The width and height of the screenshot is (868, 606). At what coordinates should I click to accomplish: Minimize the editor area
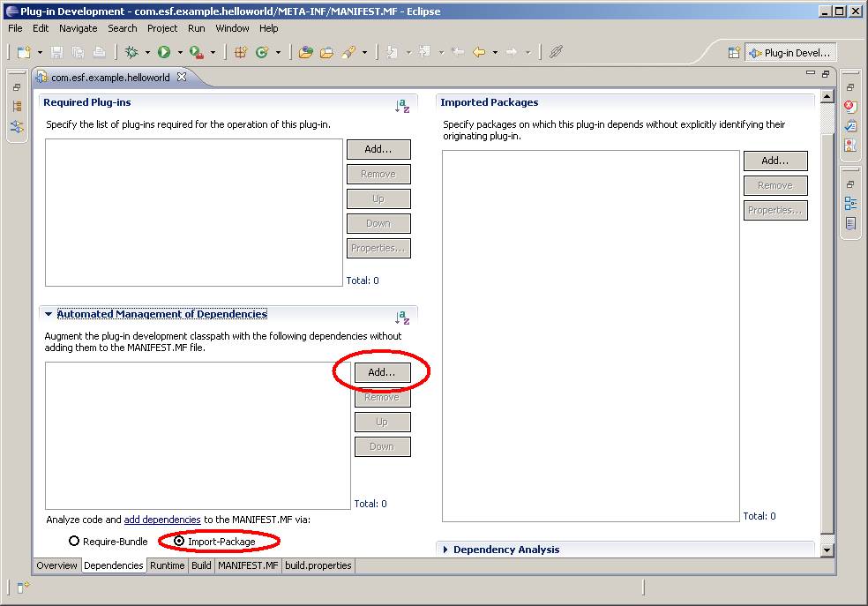(811, 73)
